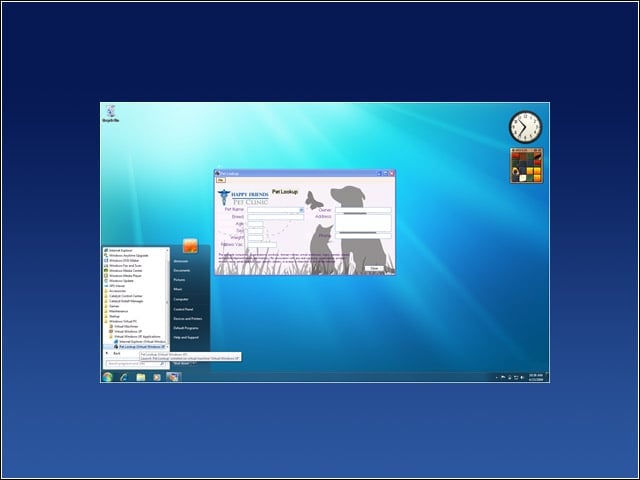The image size is (640, 480).
Task: Expand the Maintenance folder in Start menu
Action: (x=116, y=311)
